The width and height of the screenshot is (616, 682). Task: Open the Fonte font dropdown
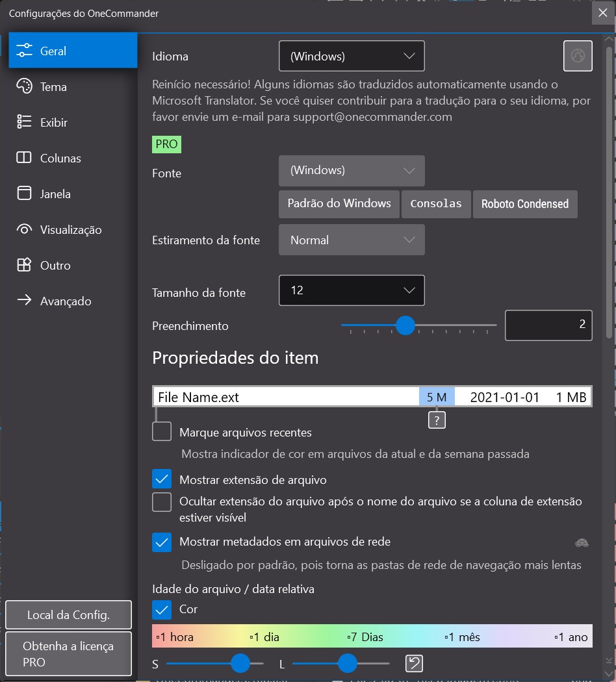(x=352, y=170)
